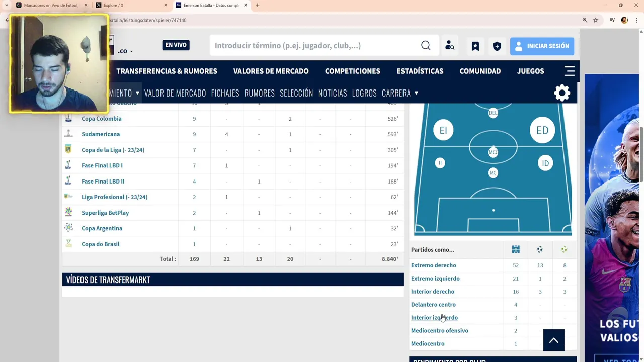644x362 pixels.
Task: Go to FICHAJES subtab
Action: (x=225, y=93)
